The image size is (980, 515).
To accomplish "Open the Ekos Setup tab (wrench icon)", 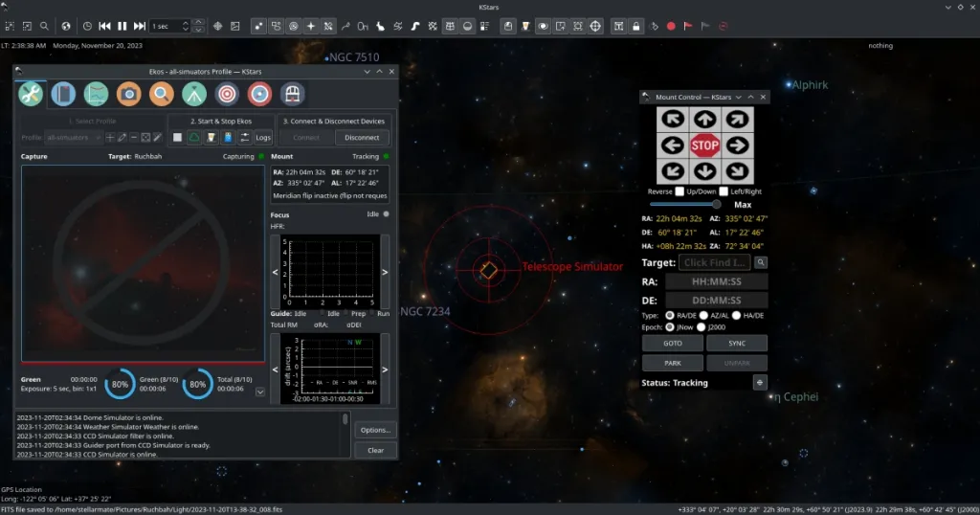I will [30, 95].
